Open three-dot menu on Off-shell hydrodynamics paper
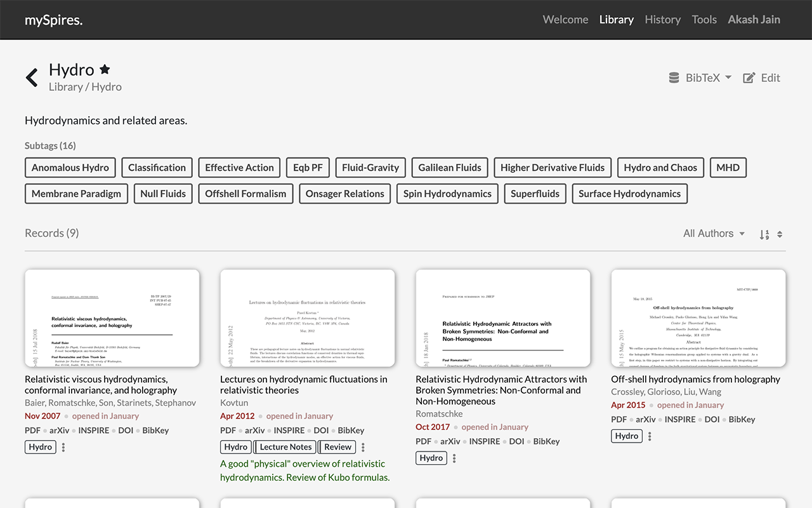This screenshot has height=508, width=812. pyautogui.click(x=650, y=436)
